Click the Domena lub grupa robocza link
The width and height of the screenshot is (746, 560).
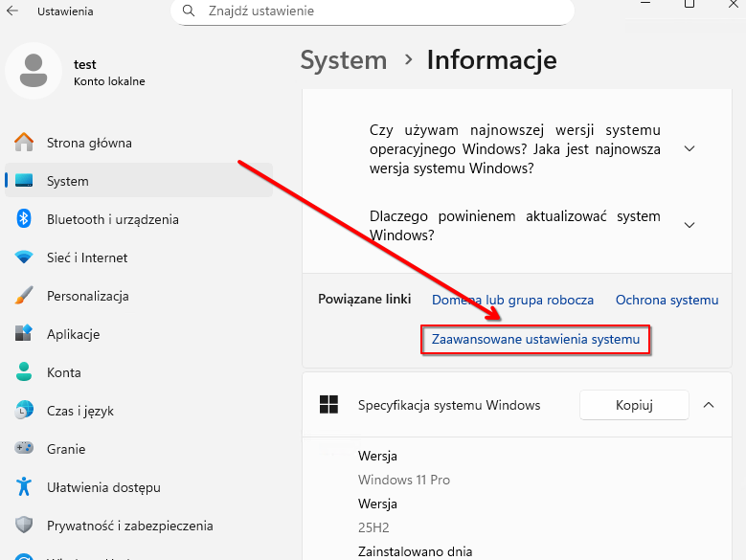512,300
